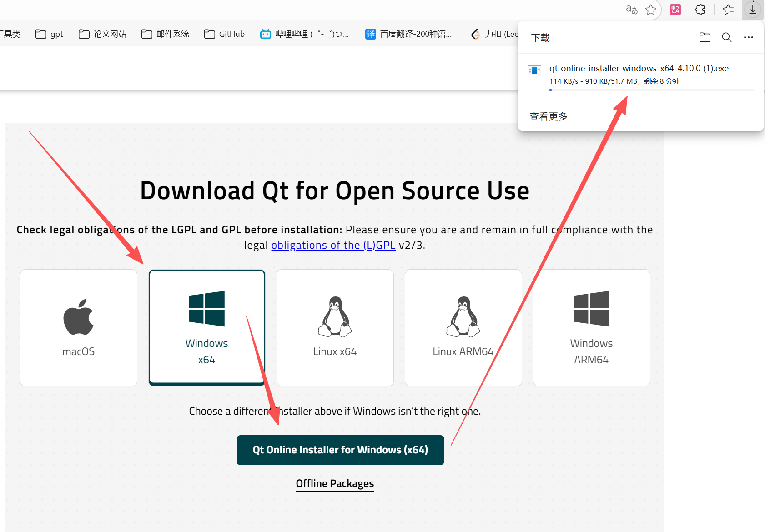Viewport: 765px width, 532px height.
Task: Open the Offline Packages link
Action: coord(335,483)
